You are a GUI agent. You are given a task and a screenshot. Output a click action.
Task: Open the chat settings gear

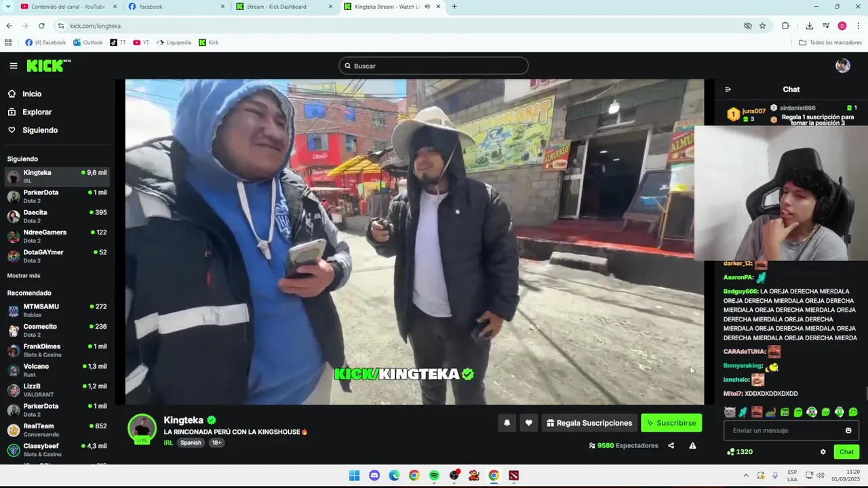click(x=823, y=452)
